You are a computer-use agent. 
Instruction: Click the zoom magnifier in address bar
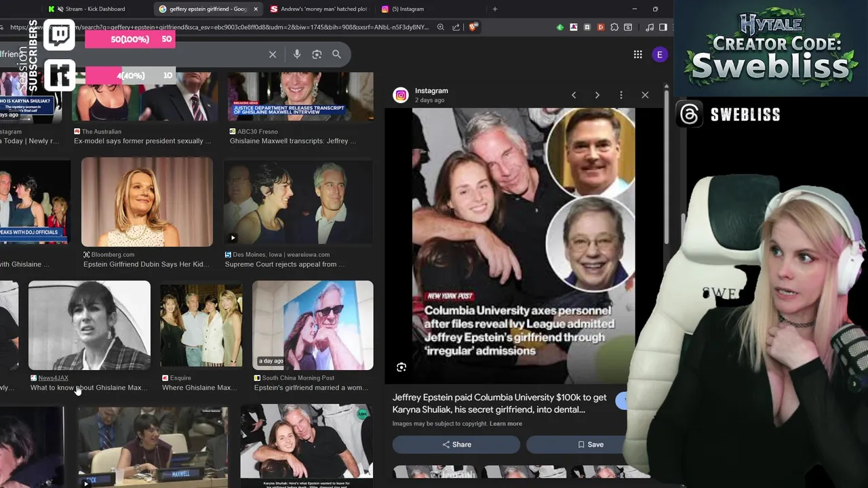441,27
